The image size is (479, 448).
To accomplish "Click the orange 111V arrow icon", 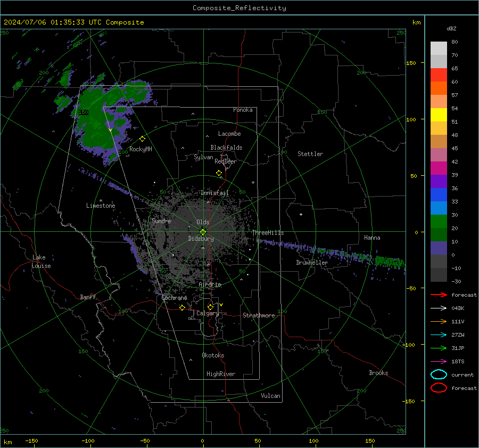I will 439,321.
